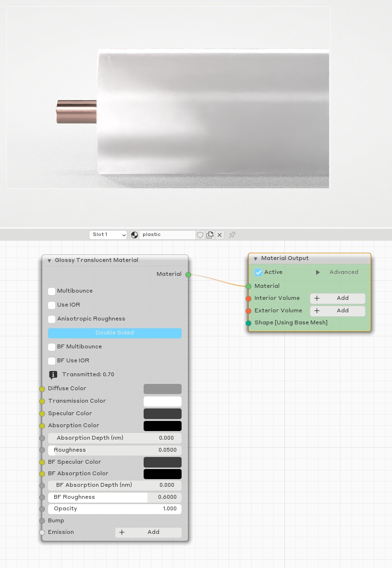Image resolution: width=392 pixels, height=568 pixels.
Task: Click the plastic material name field
Action: click(x=167, y=235)
